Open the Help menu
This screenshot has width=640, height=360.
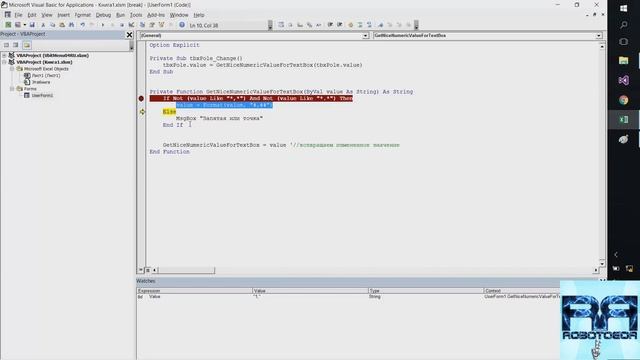199,15
